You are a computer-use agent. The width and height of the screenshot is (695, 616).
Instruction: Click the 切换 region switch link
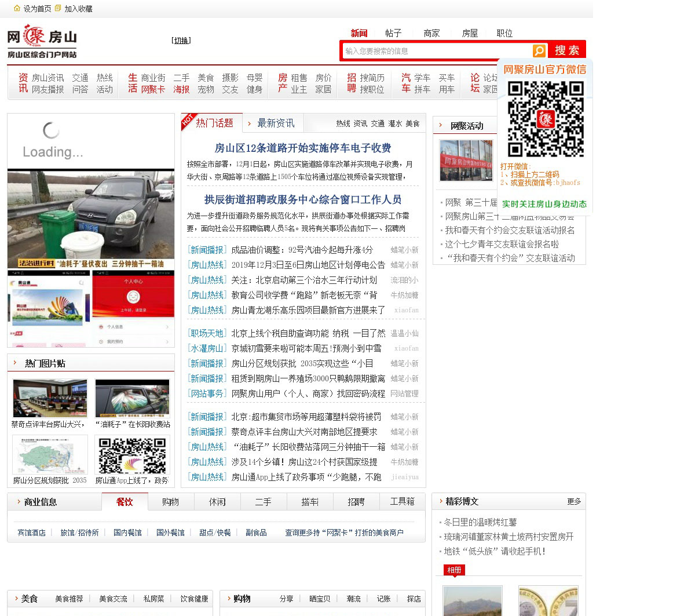pyautogui.click(x=181, y=41)
